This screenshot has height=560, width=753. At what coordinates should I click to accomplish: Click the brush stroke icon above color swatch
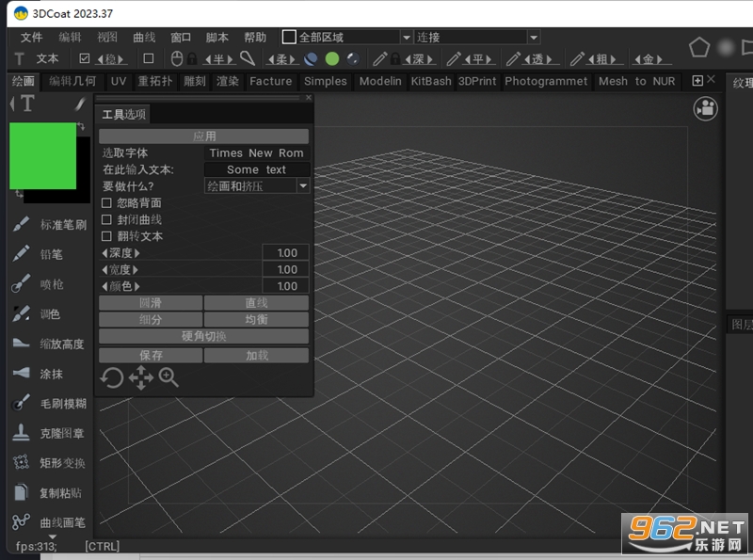click(80, 104)
